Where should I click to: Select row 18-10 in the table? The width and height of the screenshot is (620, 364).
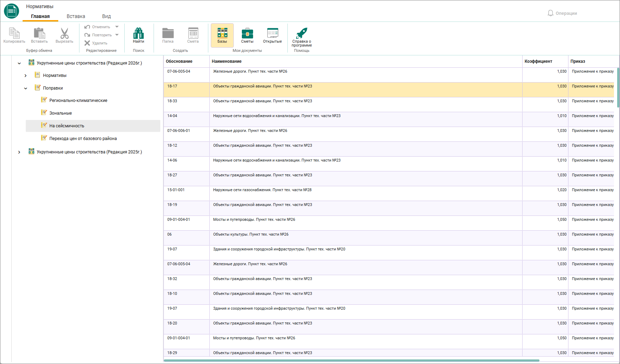tap(389, 297)
